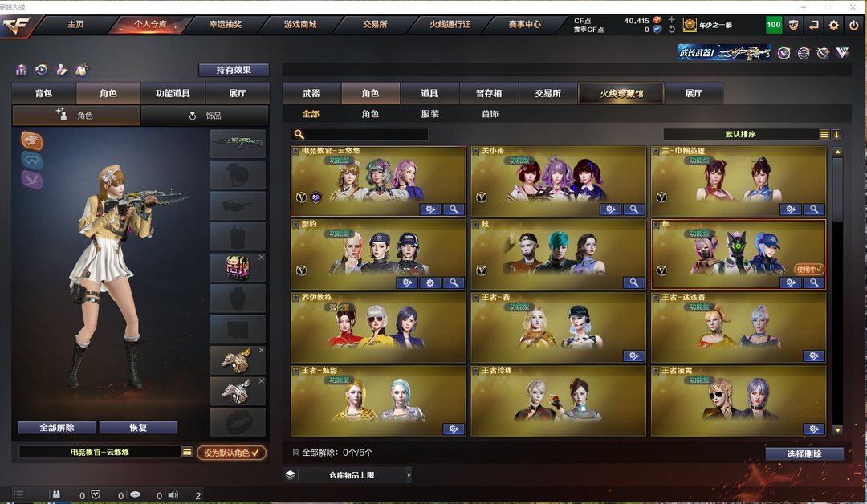Click the magnifier on 关小雨 character card

click(x=633, y=209)
